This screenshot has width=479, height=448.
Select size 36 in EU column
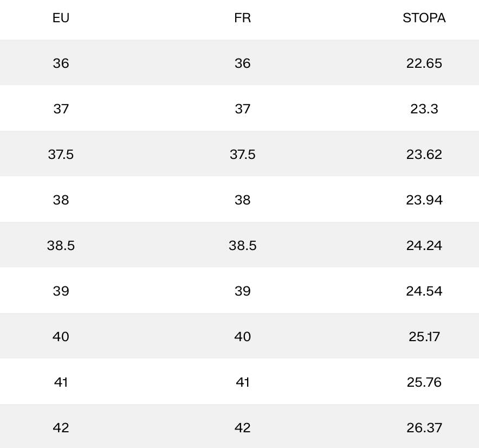[61, 63]
